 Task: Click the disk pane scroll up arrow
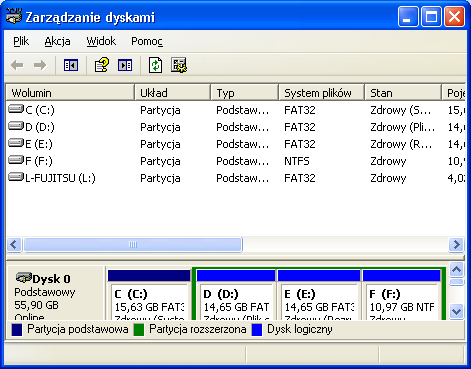pos(456,269)
